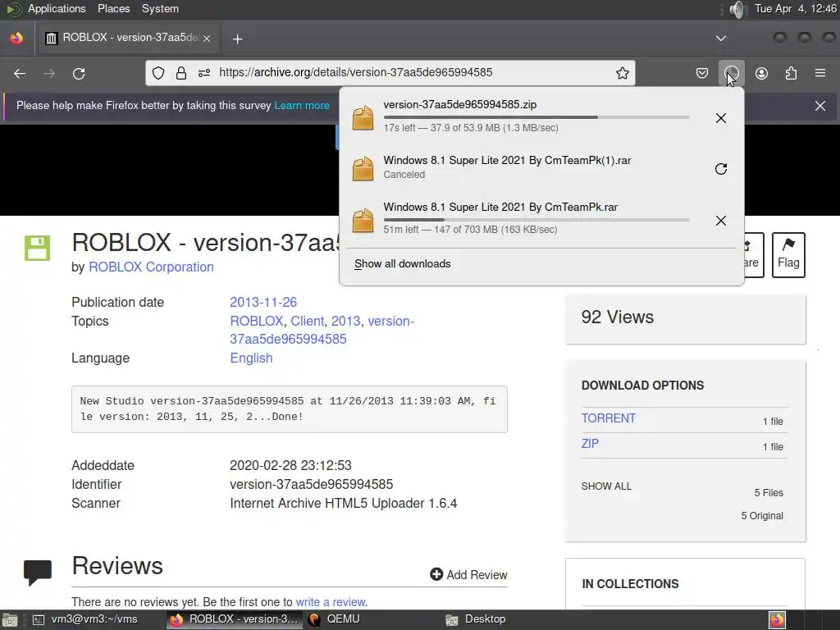Bookmark this page with the star icon

pyautogui.click(x=622, y=73)
